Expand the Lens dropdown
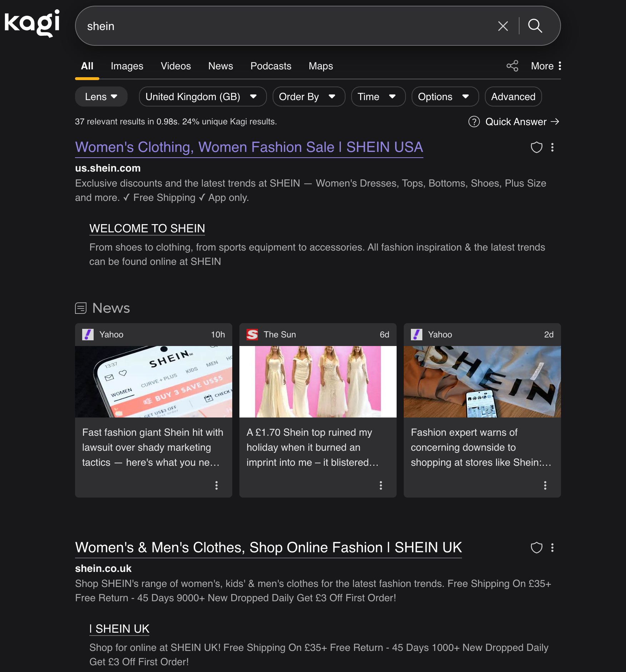This screenshot has height=672, width=626. [x=101, y=97]
